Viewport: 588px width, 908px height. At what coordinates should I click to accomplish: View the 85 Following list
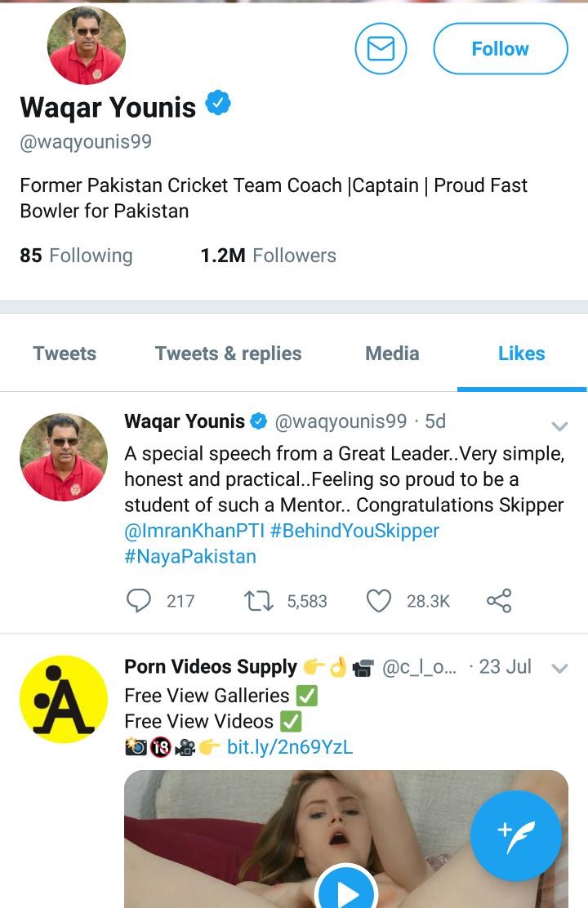pos(76,256)
